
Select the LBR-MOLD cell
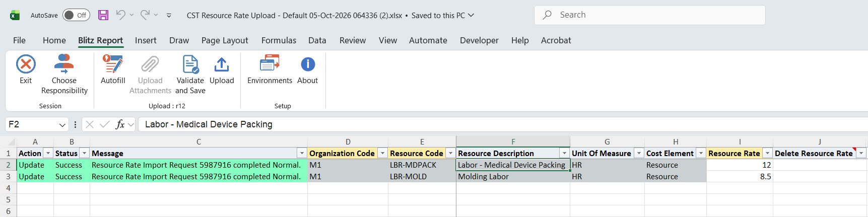[x=422, y=177]
